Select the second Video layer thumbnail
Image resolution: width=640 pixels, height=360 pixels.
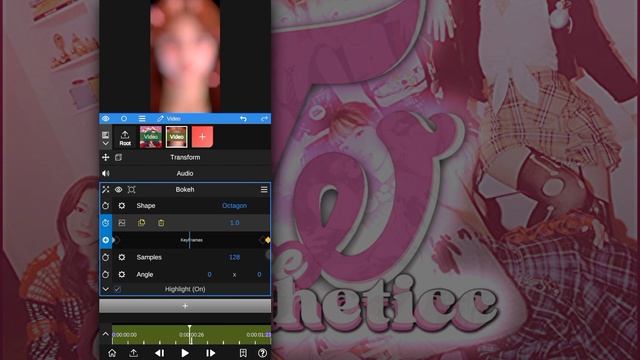pyautogui.click(x=177, y=137)
